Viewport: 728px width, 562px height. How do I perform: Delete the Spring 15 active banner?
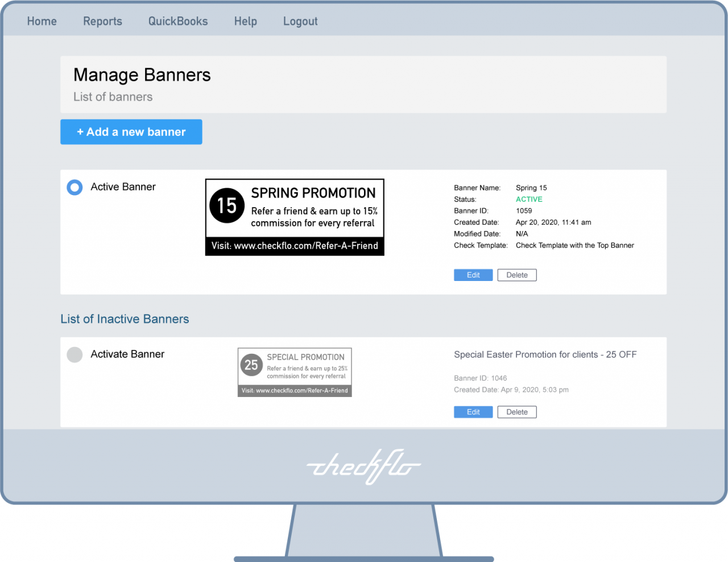coord(517,275)
